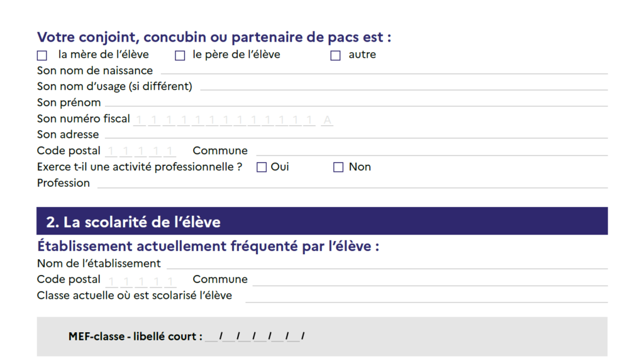Tick the 'autre' checkbox

[335, 55]
